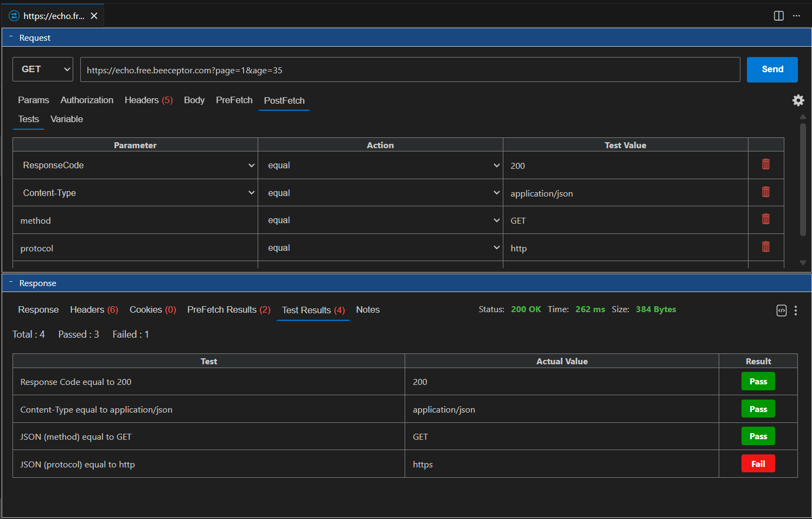This screenshot has width=812, height=519.
Task: Open the Notes tab
Action: click(x=368, y=309)
